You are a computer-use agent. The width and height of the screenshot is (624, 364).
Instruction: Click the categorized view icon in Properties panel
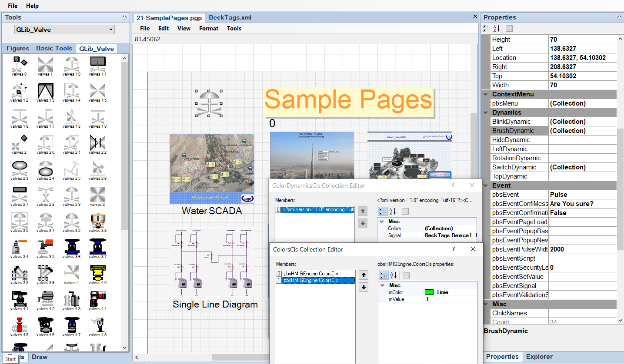[x=487, y=28]
